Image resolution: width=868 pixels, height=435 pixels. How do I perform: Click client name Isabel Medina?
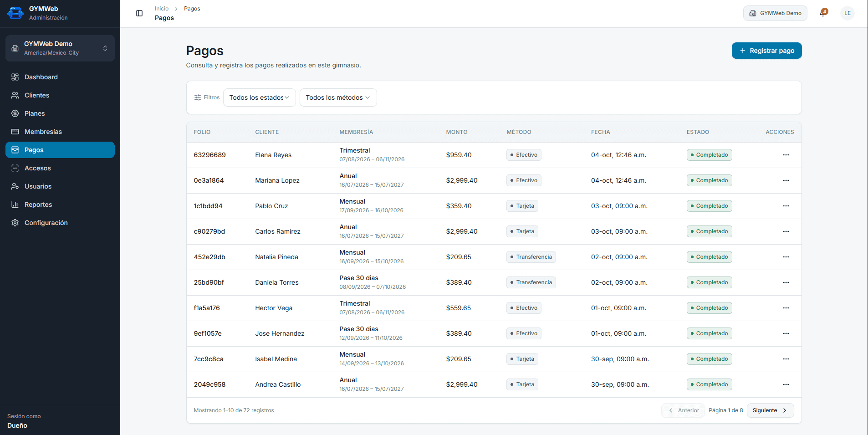[x=276, y=359]
